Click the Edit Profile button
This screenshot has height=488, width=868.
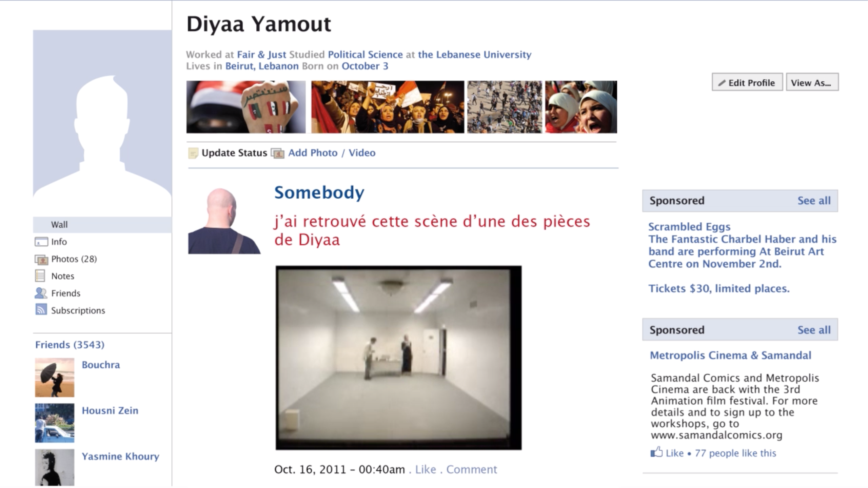747,82
